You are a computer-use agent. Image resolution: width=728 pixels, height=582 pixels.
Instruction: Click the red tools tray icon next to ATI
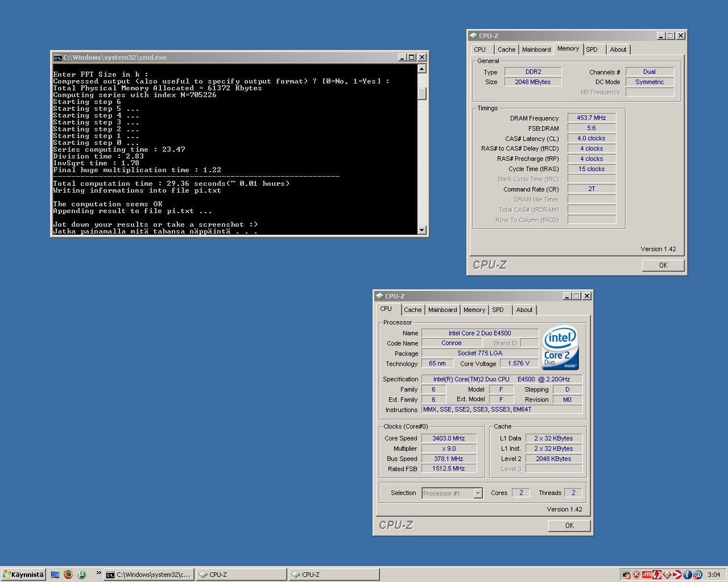pos(657,575)
